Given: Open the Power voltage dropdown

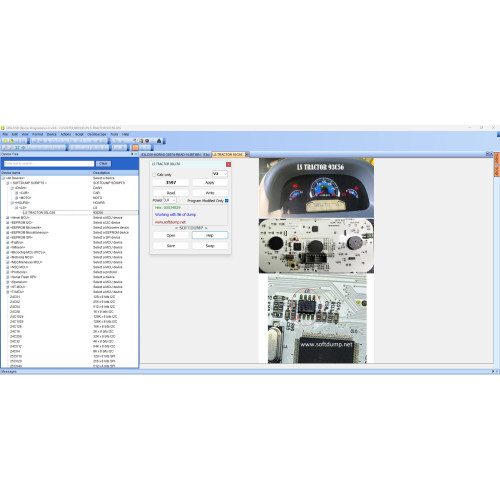Looking at the screenshot, I should pos(170,200).
